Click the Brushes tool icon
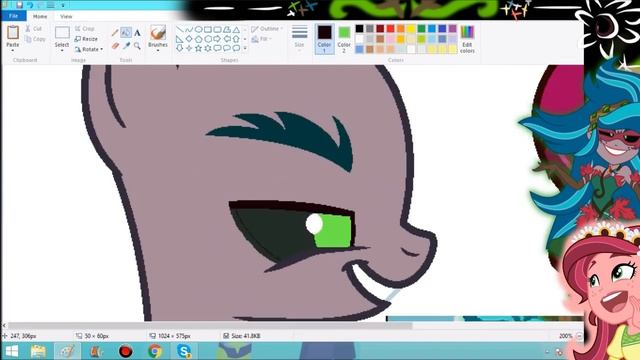This screenshot has height=360, width=640. tap(158, 33)
